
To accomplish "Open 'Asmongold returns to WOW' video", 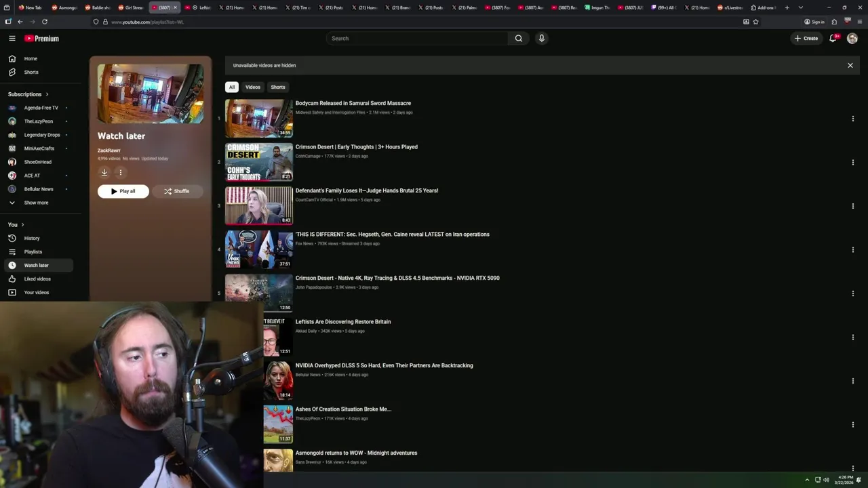I will (357, 453).
